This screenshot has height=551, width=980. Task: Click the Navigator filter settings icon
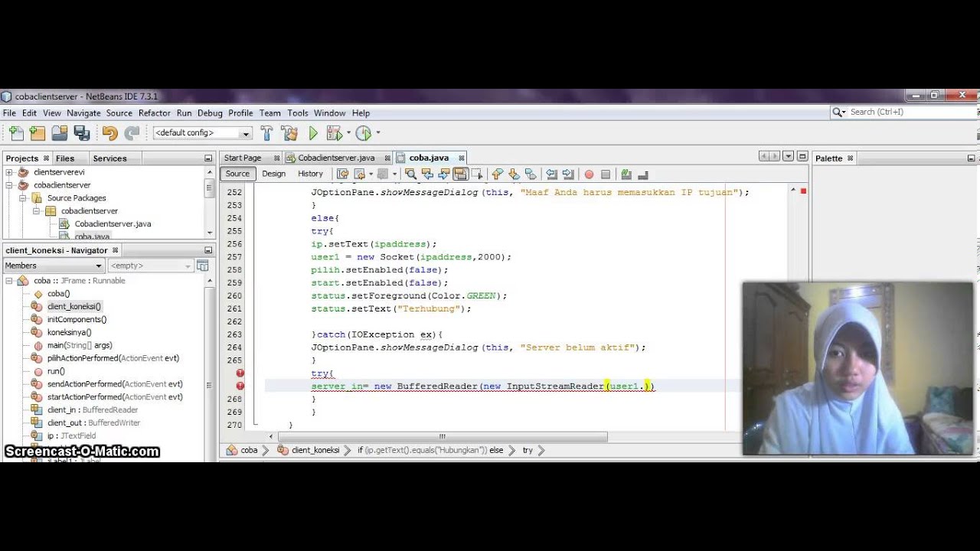(x=202, y=266)
